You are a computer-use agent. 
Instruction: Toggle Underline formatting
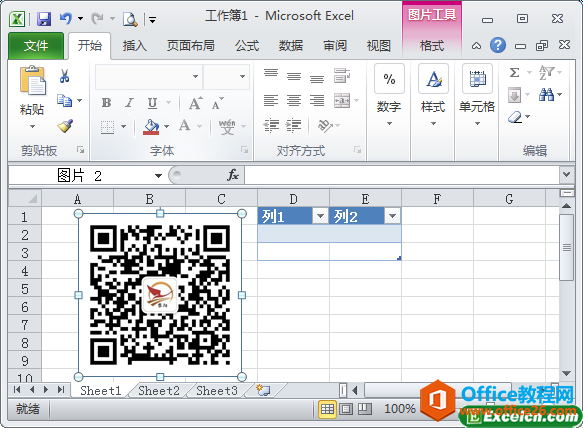[x=152, y=103]
